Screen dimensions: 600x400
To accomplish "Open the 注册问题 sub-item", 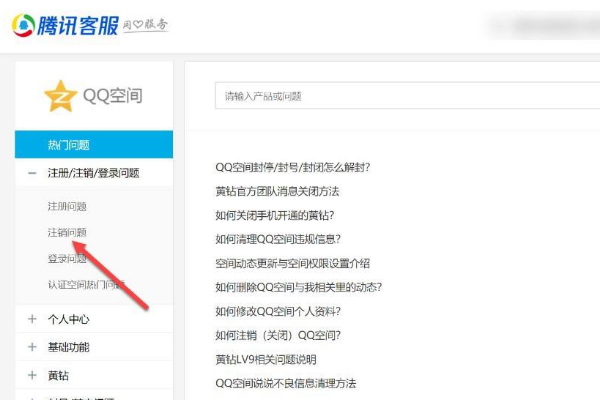I will click(67, 207).
